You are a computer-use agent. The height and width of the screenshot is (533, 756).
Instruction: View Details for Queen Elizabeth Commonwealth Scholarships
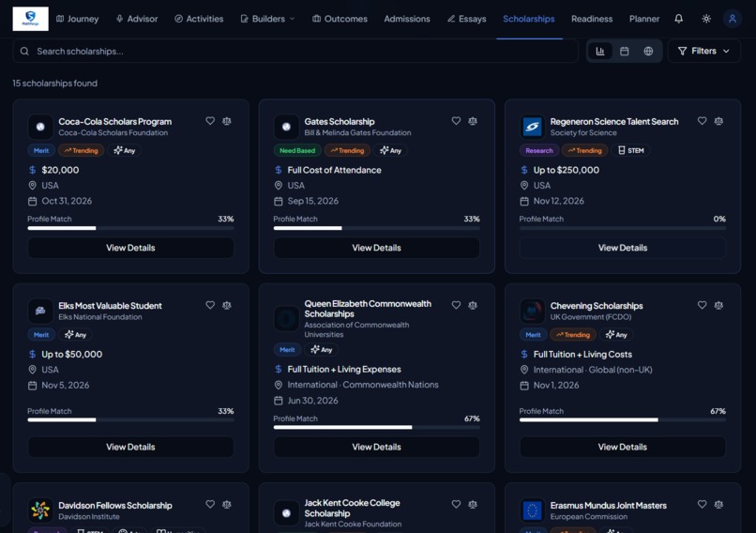click(376, 448)
